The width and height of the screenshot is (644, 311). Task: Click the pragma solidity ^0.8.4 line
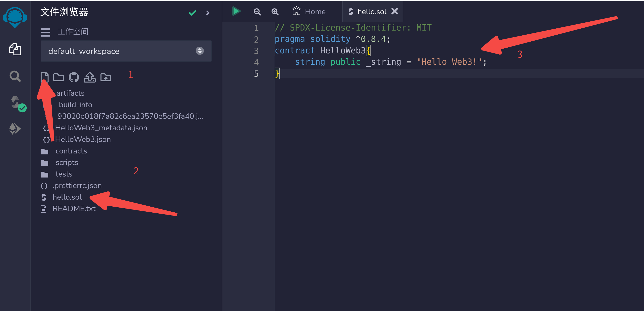tap(333, 39)
